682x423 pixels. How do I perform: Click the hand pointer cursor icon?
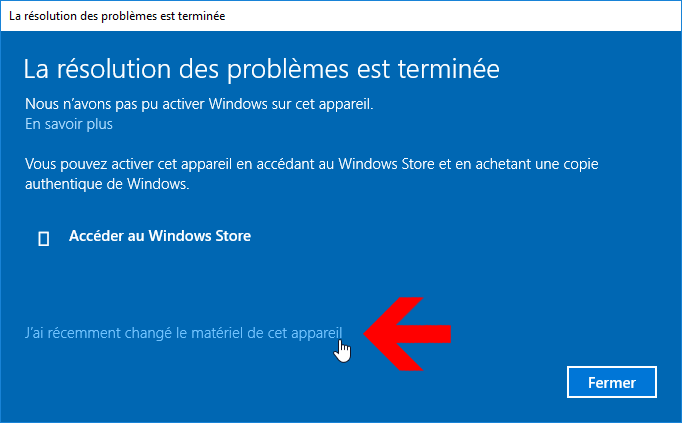pos(342,351)
